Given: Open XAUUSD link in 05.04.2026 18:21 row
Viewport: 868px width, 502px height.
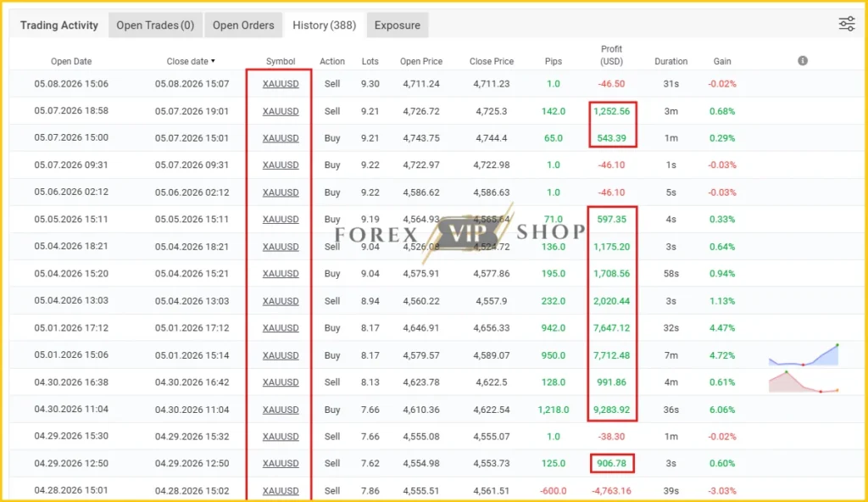Looking at the screenshot, I should pyautogui.click(x=281, y=247).
